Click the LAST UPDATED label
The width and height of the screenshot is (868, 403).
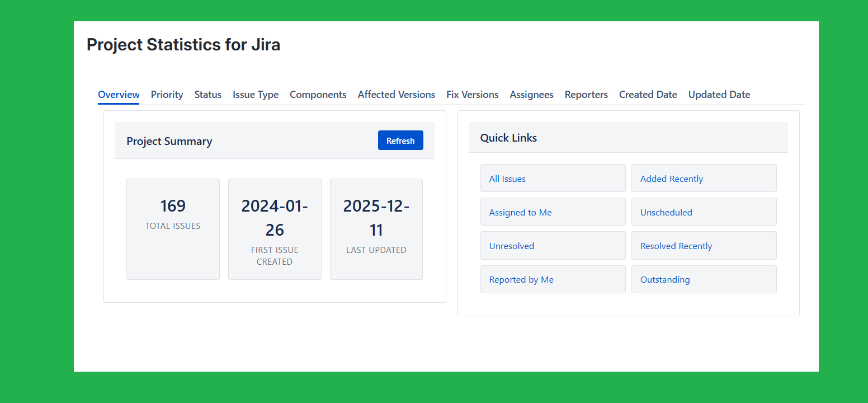click(x=376, y=250)
